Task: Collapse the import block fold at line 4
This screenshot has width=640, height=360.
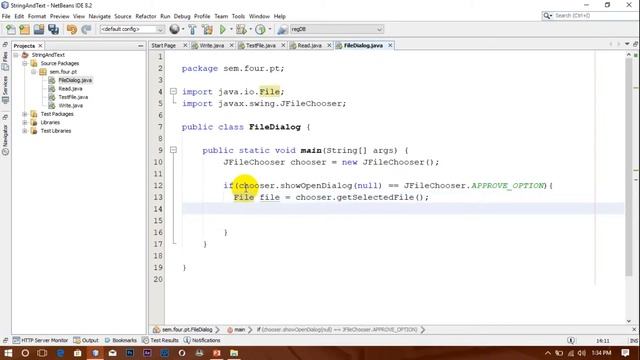Action: coord(173,91)
